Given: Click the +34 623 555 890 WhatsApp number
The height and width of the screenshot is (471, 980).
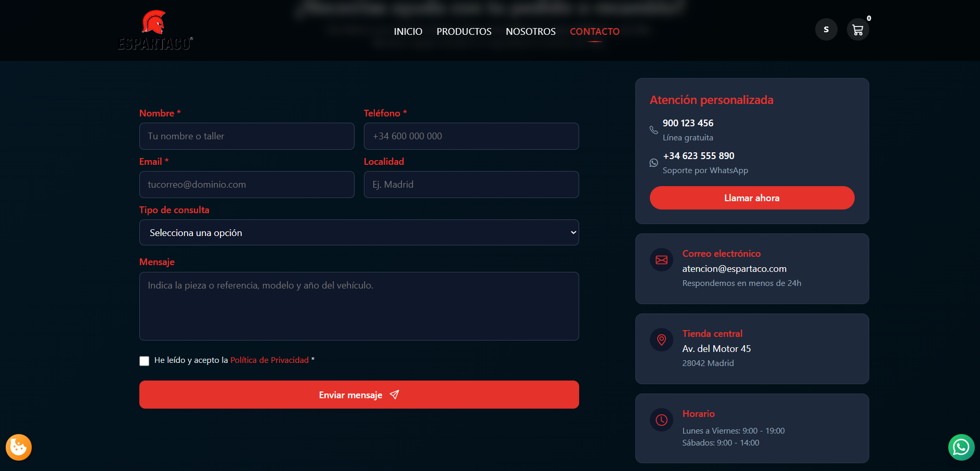Looking at the screenshot, I should click(699, 156).
